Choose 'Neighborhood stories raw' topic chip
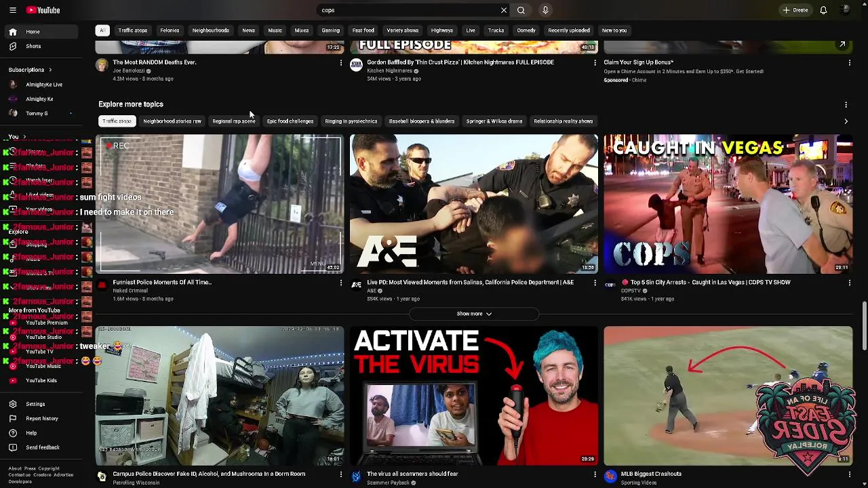868x488 pixels. pos(172,121)
